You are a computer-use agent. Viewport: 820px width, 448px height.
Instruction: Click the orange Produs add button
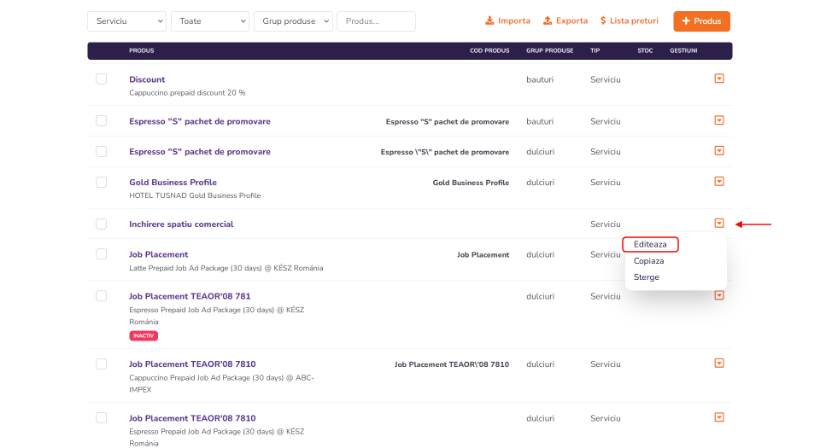click(701, 21)
